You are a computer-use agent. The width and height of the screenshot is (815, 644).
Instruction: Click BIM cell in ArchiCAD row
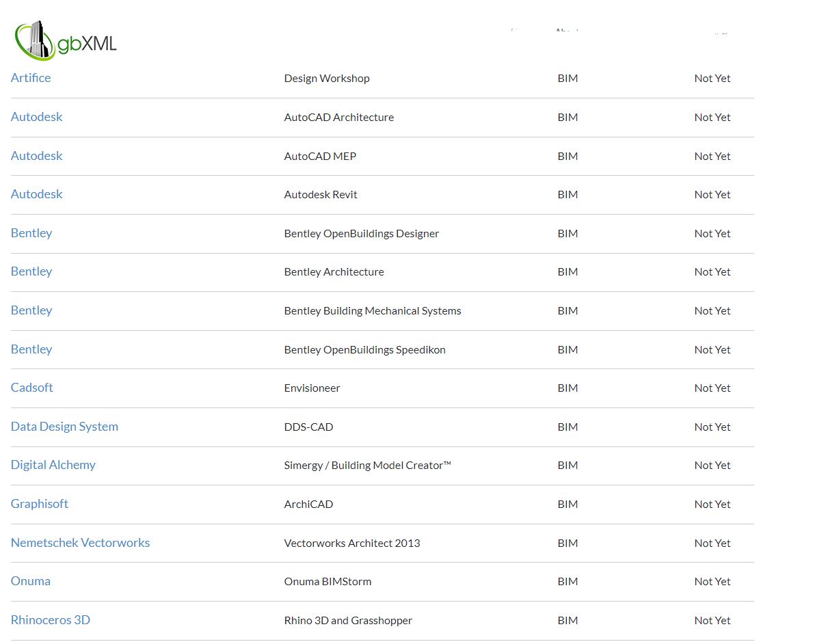pyautogui.click(x=567, y=504)
